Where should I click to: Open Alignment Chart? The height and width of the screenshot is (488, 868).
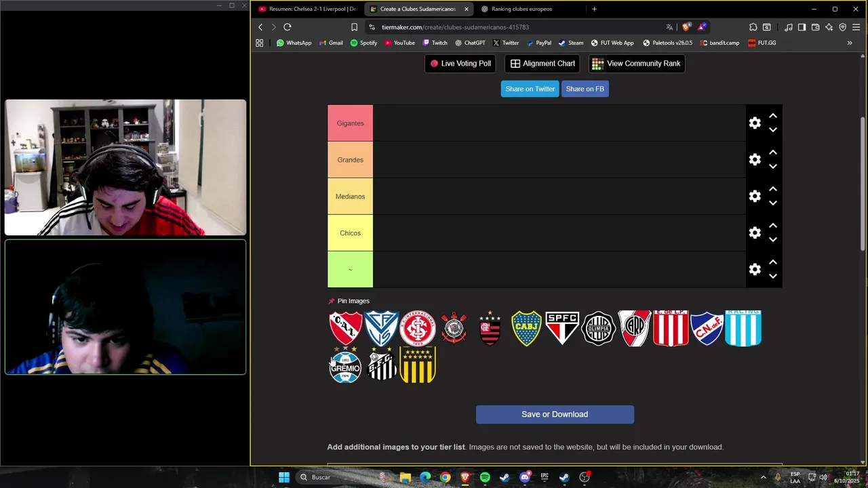(x=542, y=64)
